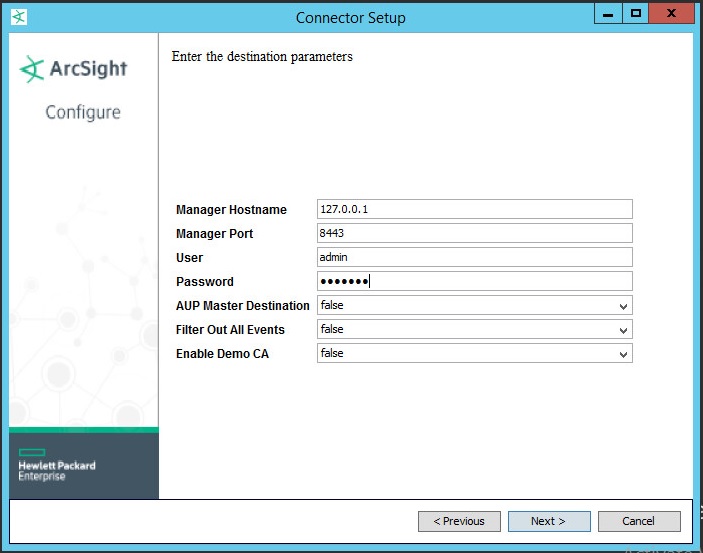Viewport: 703px width, 553px height.
Task: Open the Filter Out All Events dropdown
Action: 623,330
